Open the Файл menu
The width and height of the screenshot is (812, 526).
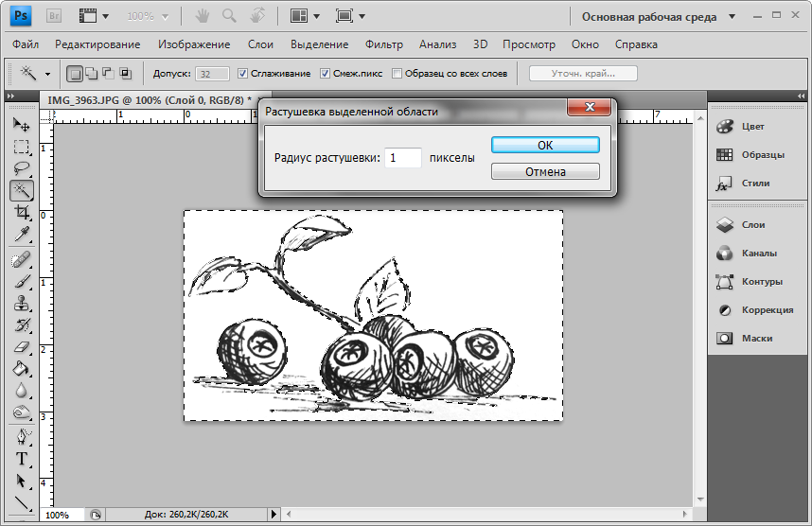point(26,44)
